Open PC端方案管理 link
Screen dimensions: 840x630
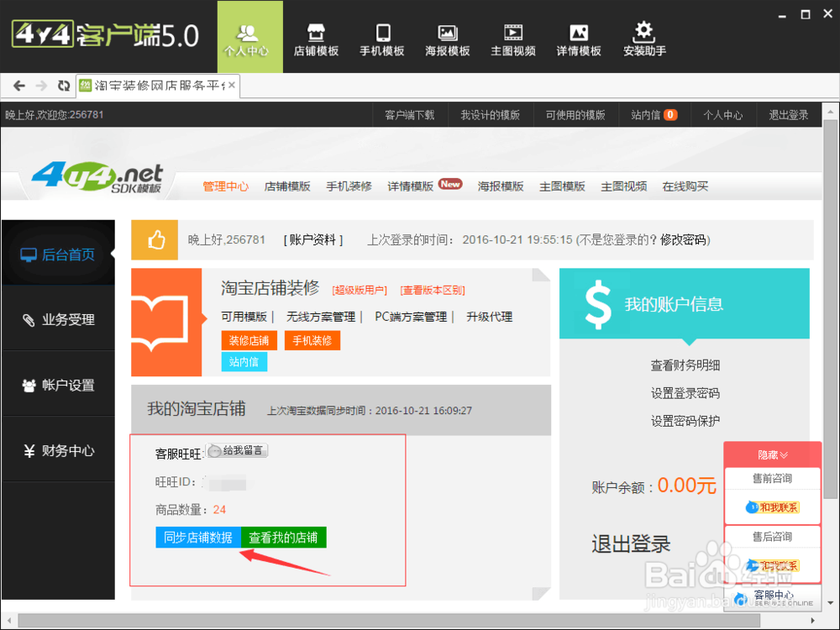click(411, 317)
